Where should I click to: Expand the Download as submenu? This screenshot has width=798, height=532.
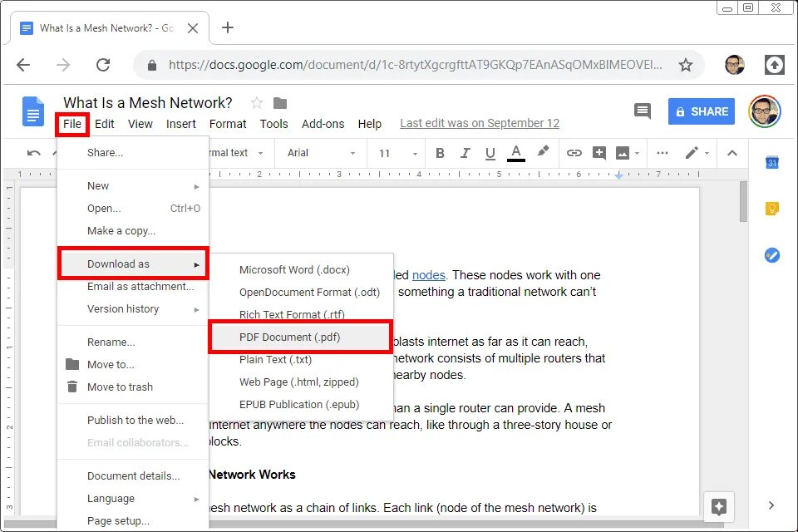coord(133,264)
